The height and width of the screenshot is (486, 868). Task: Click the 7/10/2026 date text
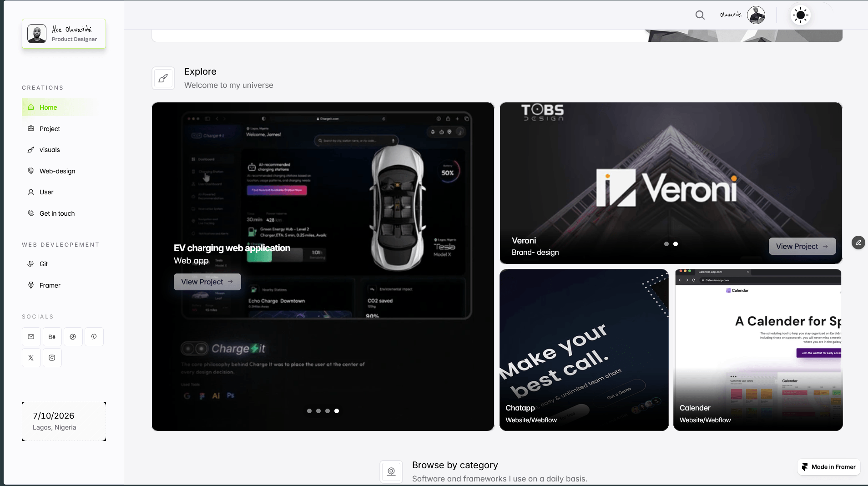click(x=54, y=416)
